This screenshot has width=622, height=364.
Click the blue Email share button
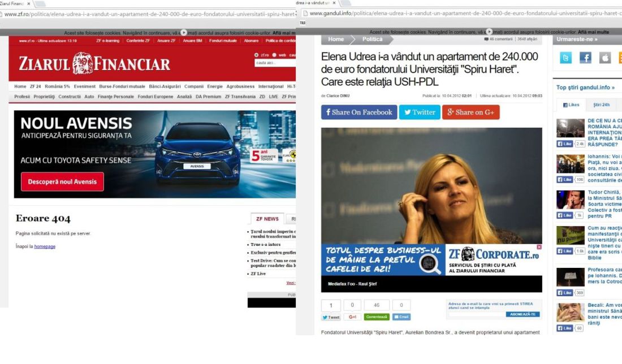[401, 317]
